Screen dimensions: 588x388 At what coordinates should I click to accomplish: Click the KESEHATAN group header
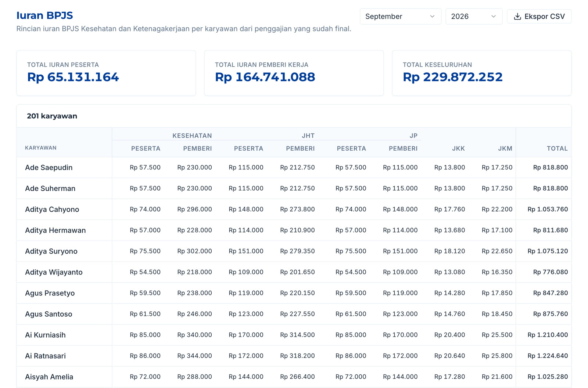(192, 136)
